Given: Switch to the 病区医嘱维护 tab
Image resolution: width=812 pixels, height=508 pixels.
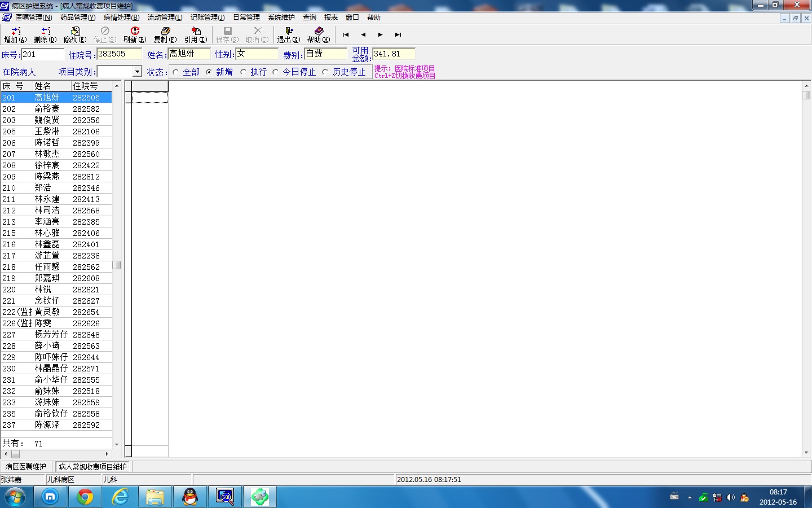Looking at the screenshot, I should (x=26, y=467).
